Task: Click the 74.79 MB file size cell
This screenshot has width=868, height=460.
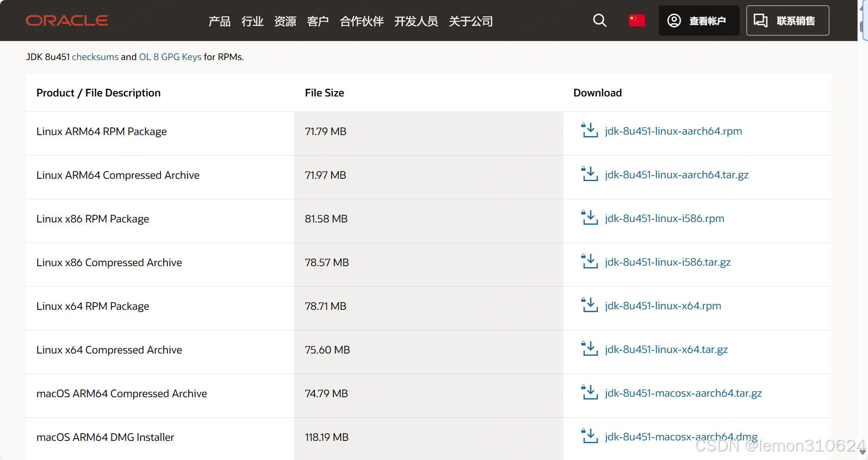Action: pos(429,395)
